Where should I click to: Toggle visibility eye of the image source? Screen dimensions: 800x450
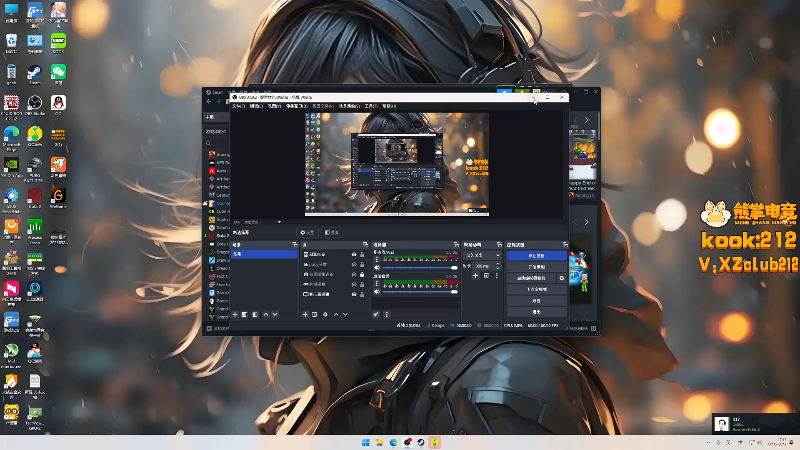pos(354,254)
